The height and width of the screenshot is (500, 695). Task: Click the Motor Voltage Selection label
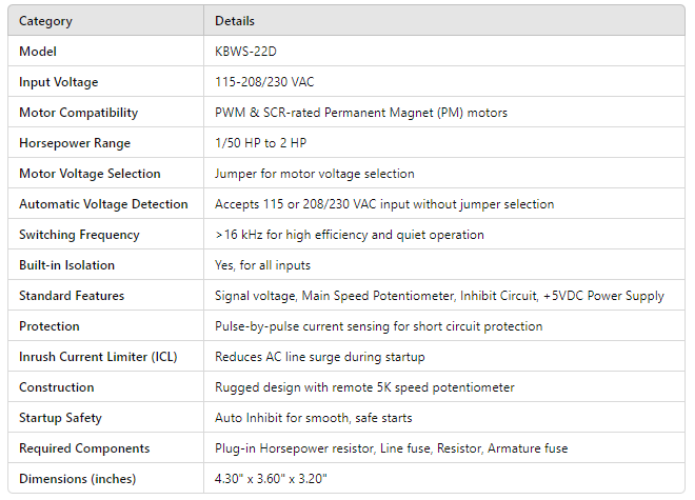point(90,174)
